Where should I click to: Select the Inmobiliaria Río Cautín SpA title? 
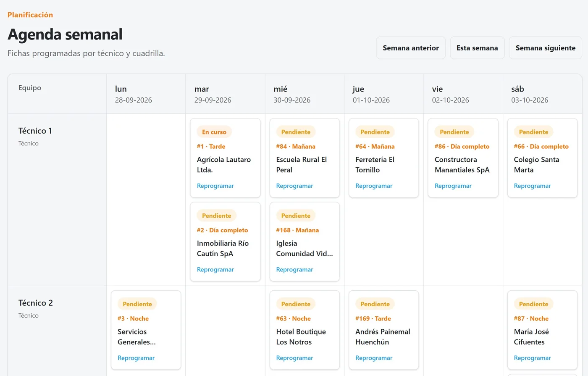pos(223,248)
